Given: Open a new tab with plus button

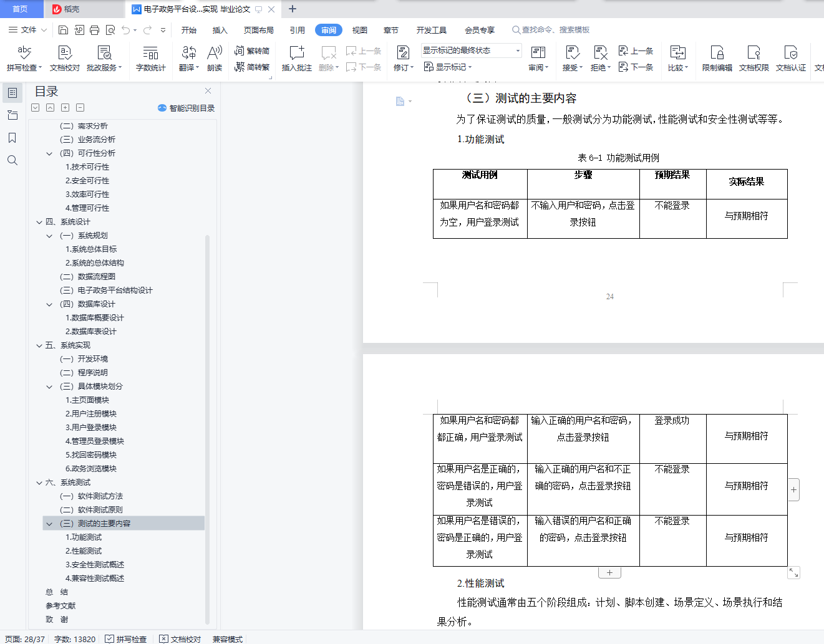Looking at the screenshot, I should [293, 9].
